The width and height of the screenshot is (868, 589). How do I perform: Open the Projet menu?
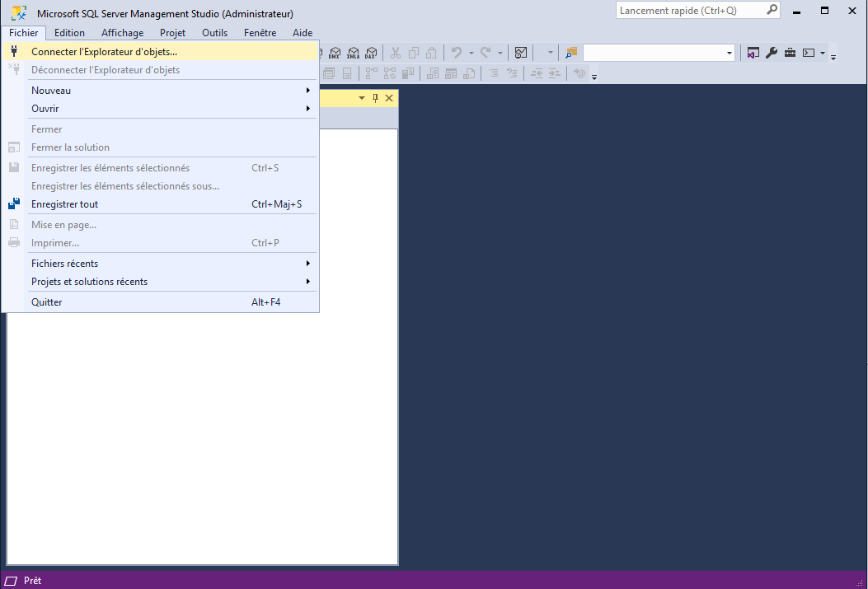[173, 33]
